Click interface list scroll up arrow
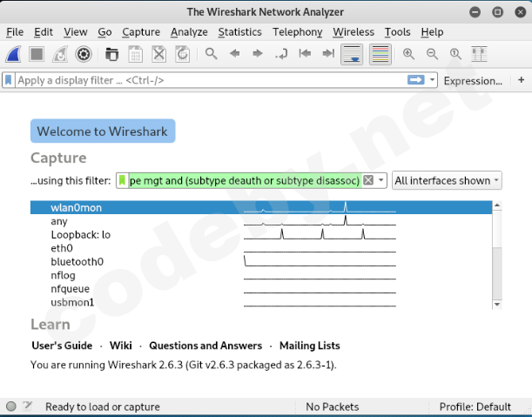 [497, 205]
